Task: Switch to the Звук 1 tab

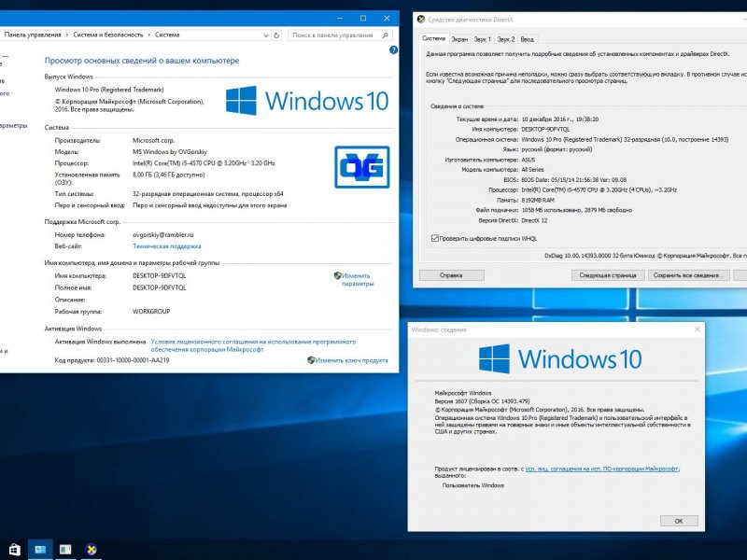Action: point(483,39)
